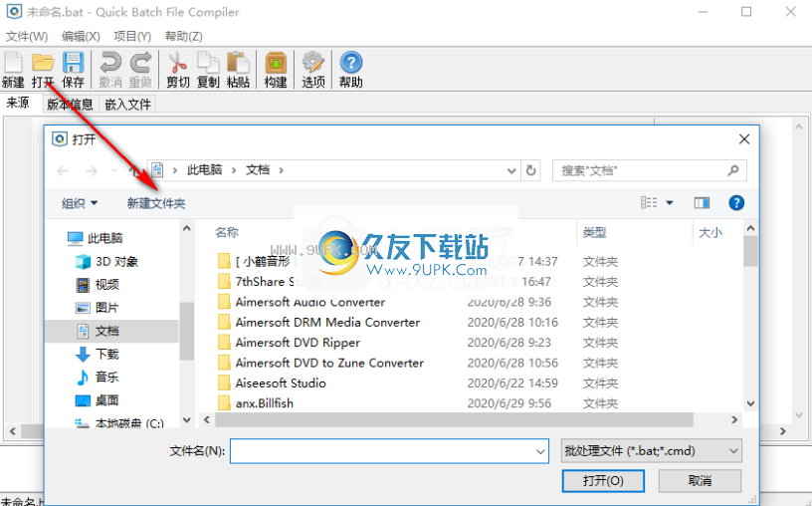Click the change view layout icon
The width and height of the screenshot is (812, 506).
[x=649, y=203]
